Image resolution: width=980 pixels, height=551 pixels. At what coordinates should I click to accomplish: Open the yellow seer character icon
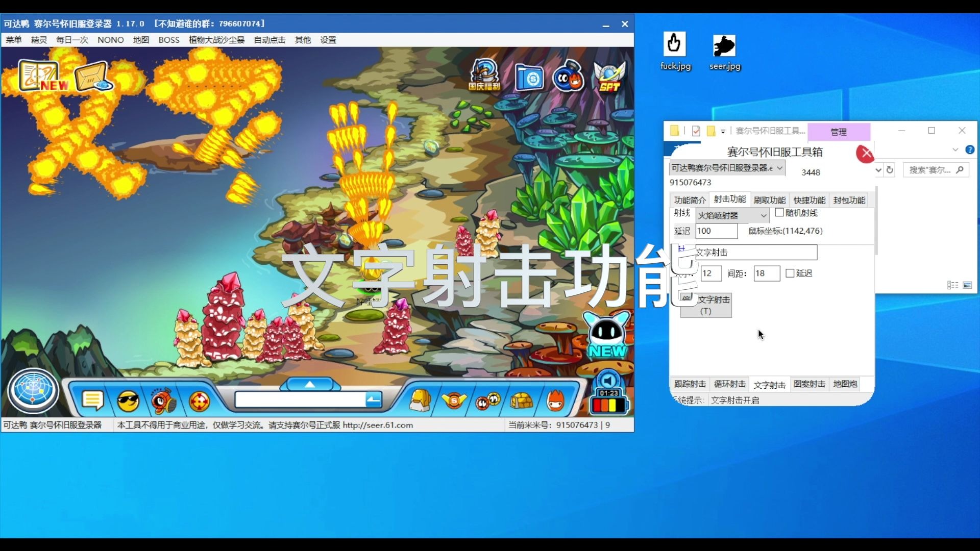tap(421, 400)
